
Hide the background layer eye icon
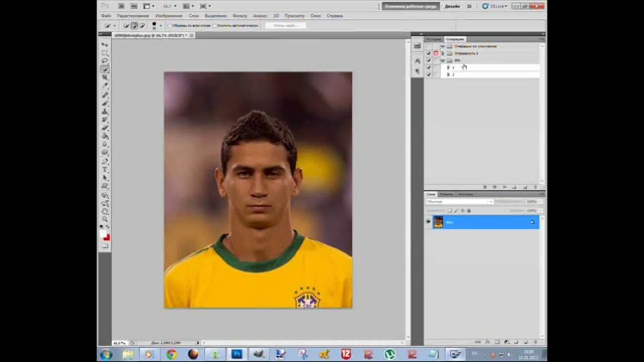(x=428, y=222)
